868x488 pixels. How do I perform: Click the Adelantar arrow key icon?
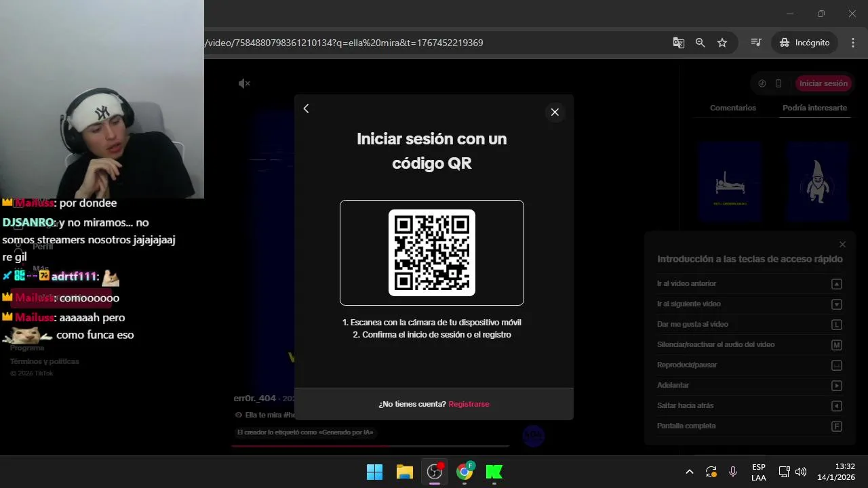point(837,386)
